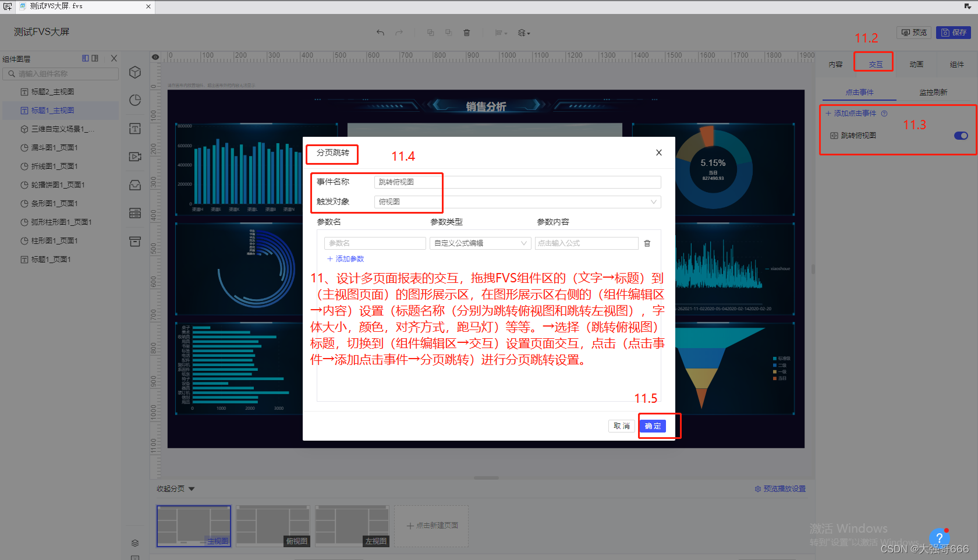Open the table component category icon

(x=135, y=213)
